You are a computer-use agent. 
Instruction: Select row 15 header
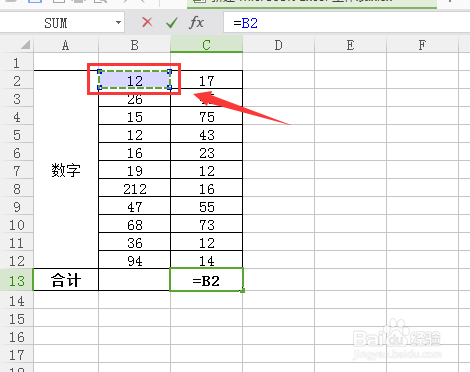pyautogui.click(x=17, y=319)
